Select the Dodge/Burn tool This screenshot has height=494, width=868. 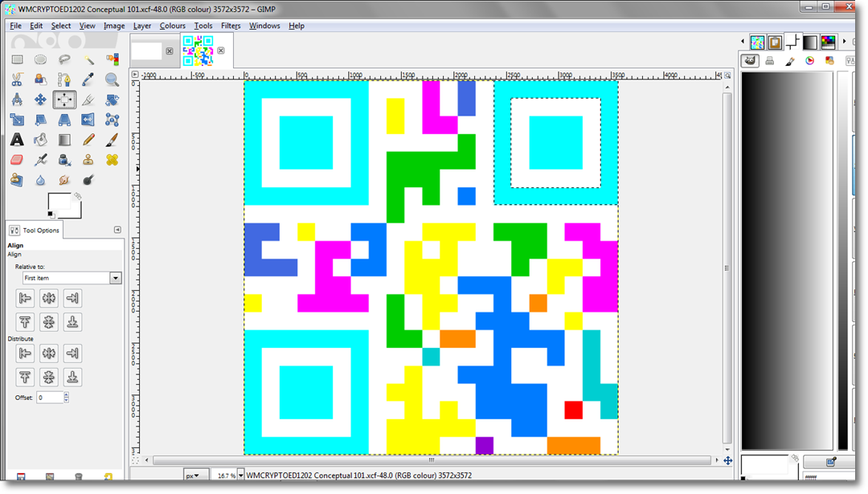pyautogui.click(x=88, y=180)
